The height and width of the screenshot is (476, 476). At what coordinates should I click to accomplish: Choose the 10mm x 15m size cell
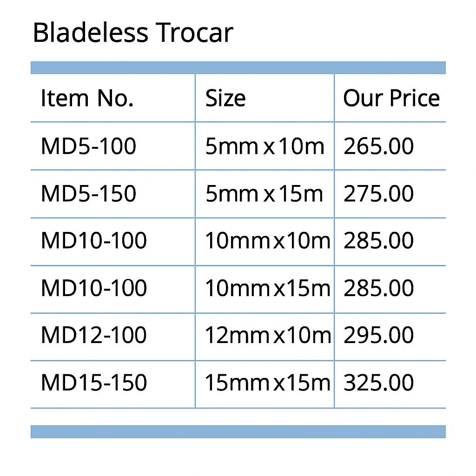[x=267, y=289]
